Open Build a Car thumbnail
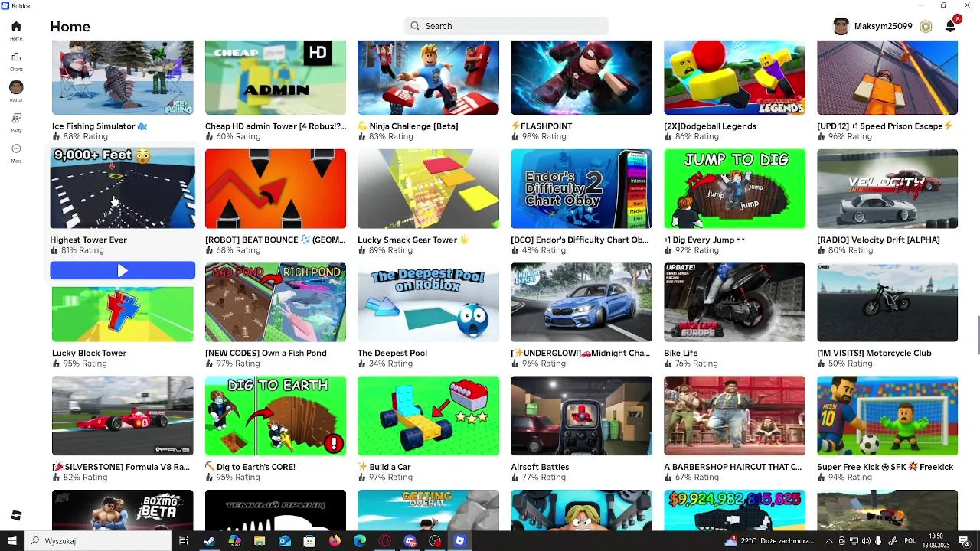 pos(428,416)
